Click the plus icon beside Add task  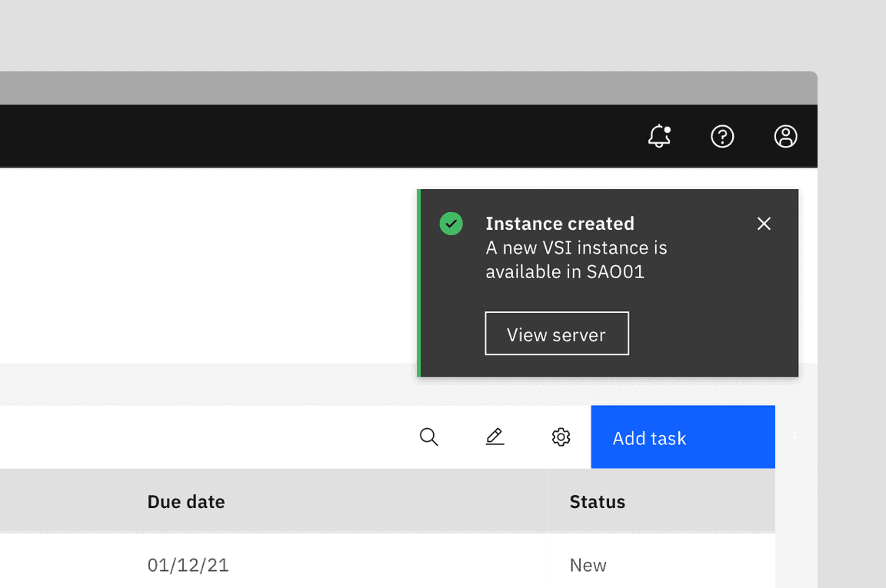pyautogui.click(x=794, y=437)
